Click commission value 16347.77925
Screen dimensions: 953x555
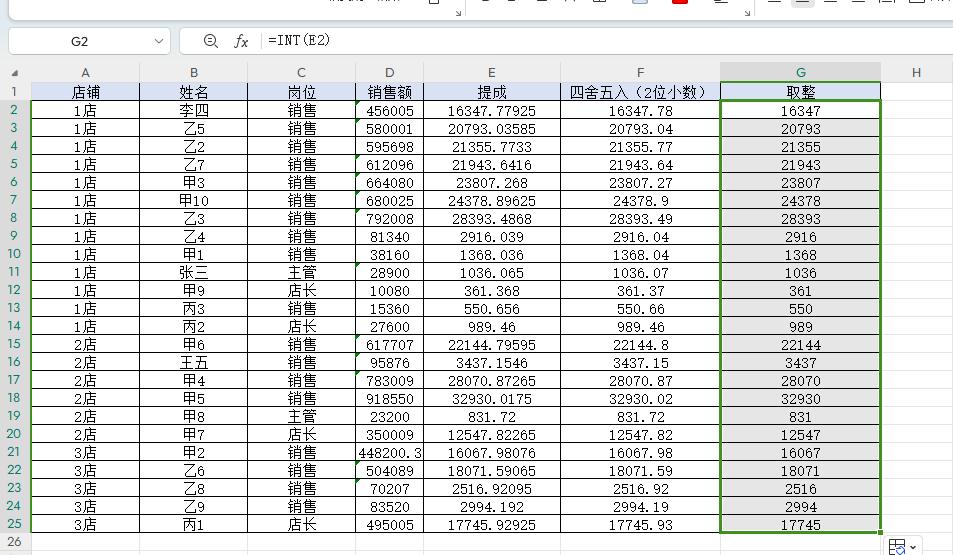coord(492,111)
